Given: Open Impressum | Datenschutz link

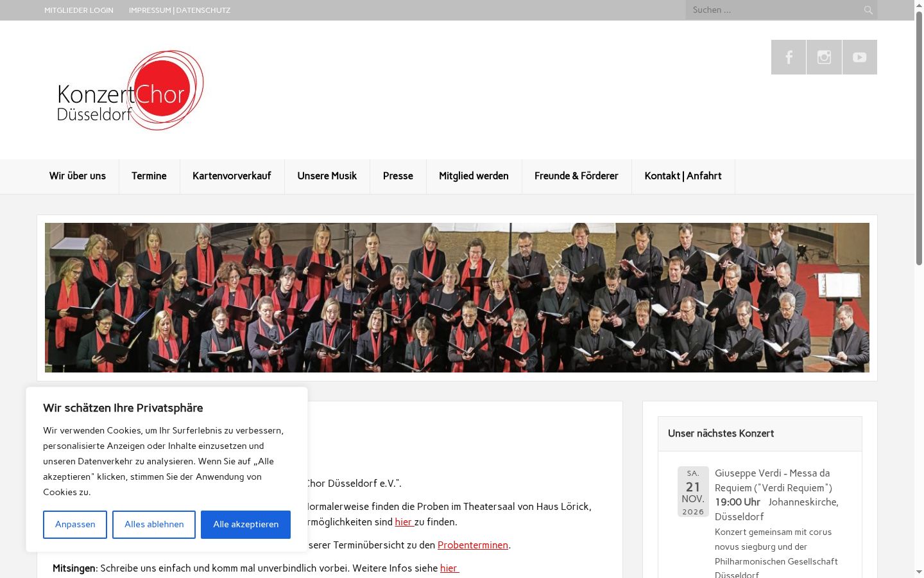Looking at the screenshot, I should click(180, 10).
